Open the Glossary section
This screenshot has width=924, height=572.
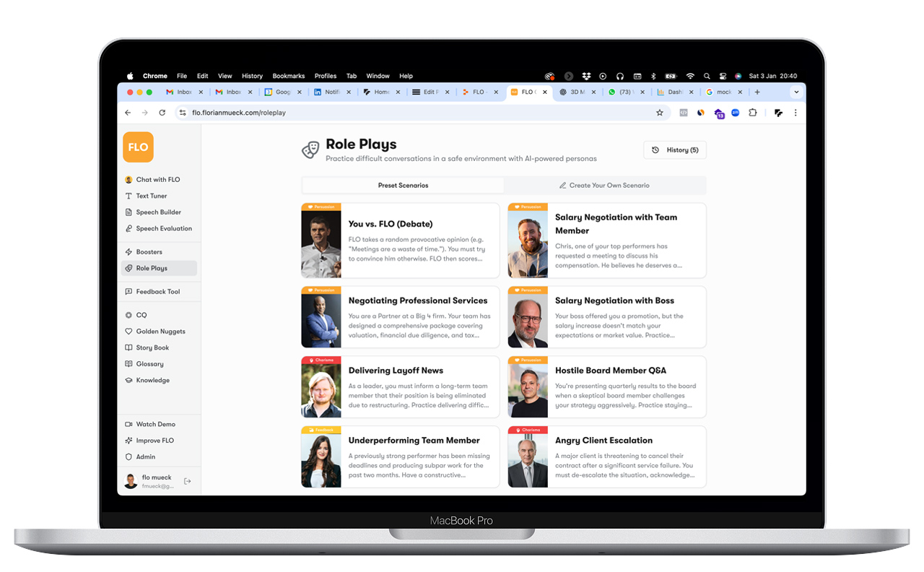(149, 364)
